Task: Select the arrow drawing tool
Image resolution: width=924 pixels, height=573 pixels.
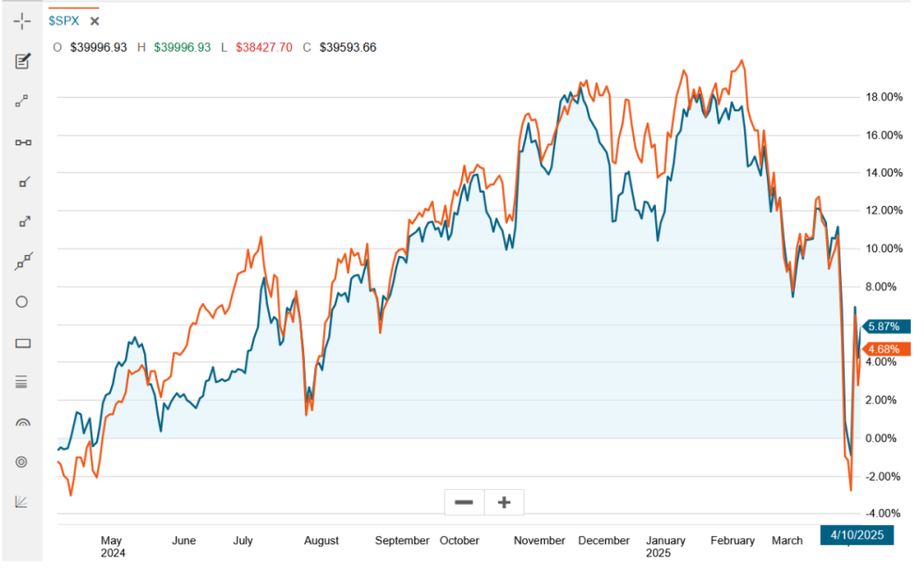Action: pos(22,222)
